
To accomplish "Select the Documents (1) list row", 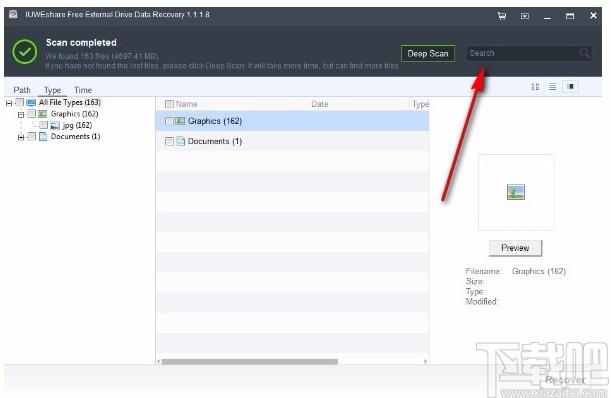I will pos(292,141).
